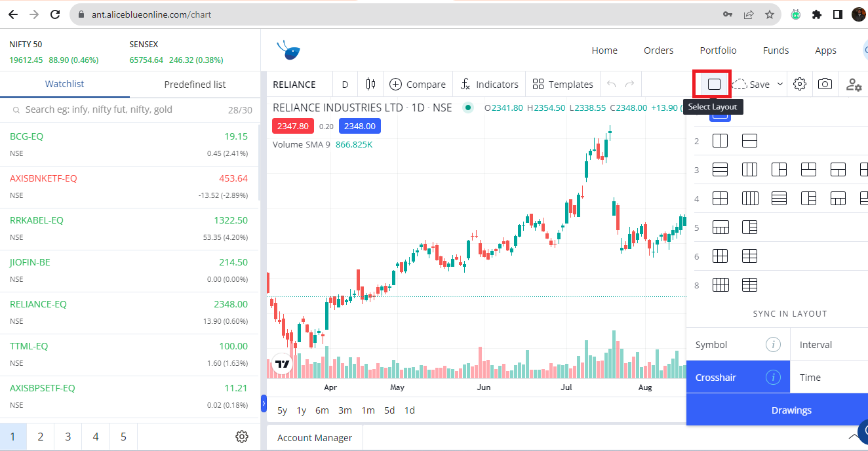Open Account Manager tab
Image resolution: width=868 pixels, height=451 pixels.
point(315,438)
